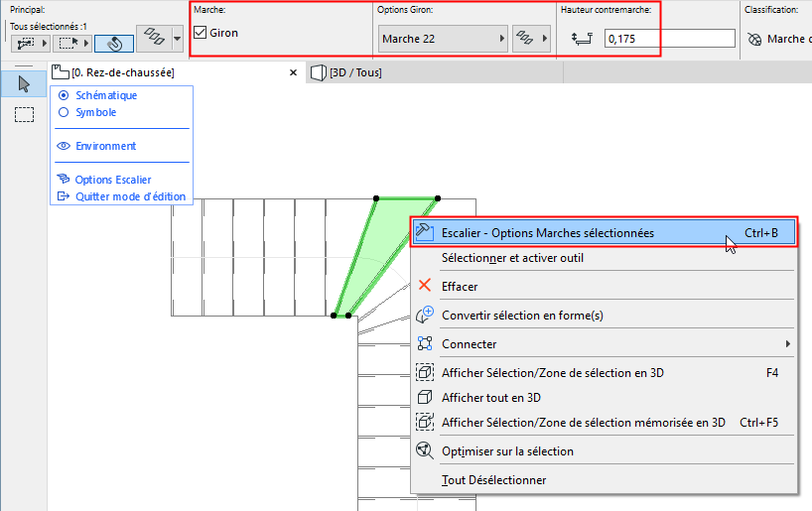812x511 pixels.
Task: Click the tread options icon button next to Marche 22
Action: point(531,39)
